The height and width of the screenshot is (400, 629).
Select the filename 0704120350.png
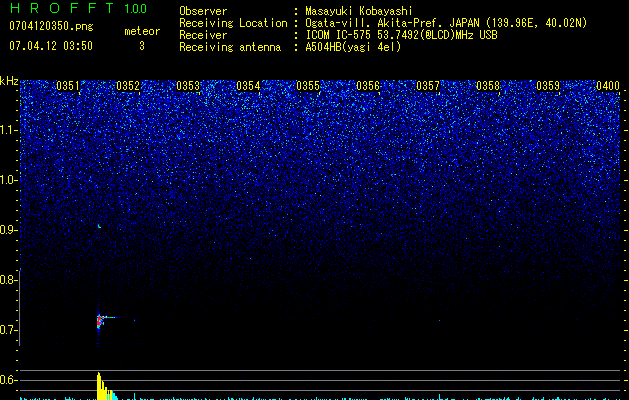[x=51, y=26]
